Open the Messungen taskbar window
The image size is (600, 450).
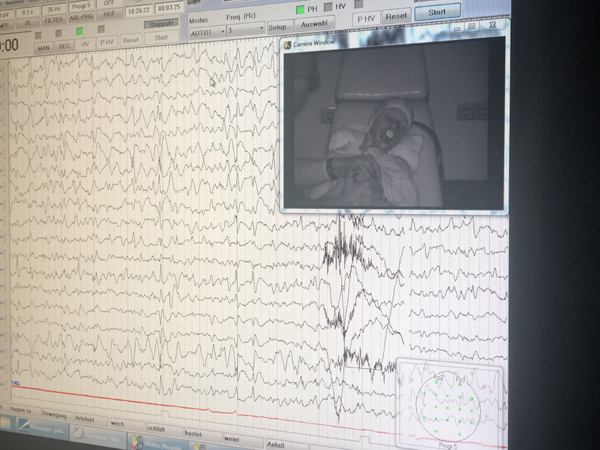click(42, 428)
